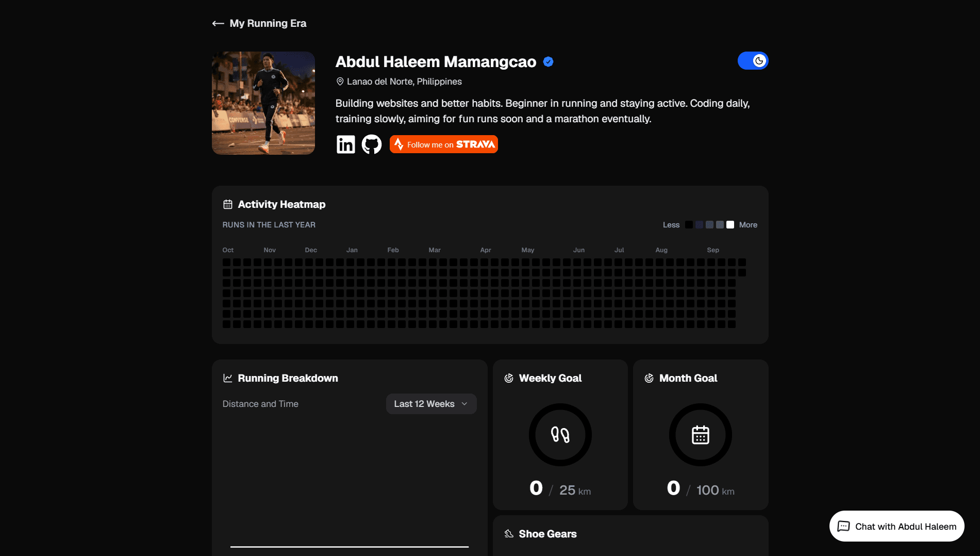Click the Weekly Goal heading
The image size is (980, 556).
(550, 378)
